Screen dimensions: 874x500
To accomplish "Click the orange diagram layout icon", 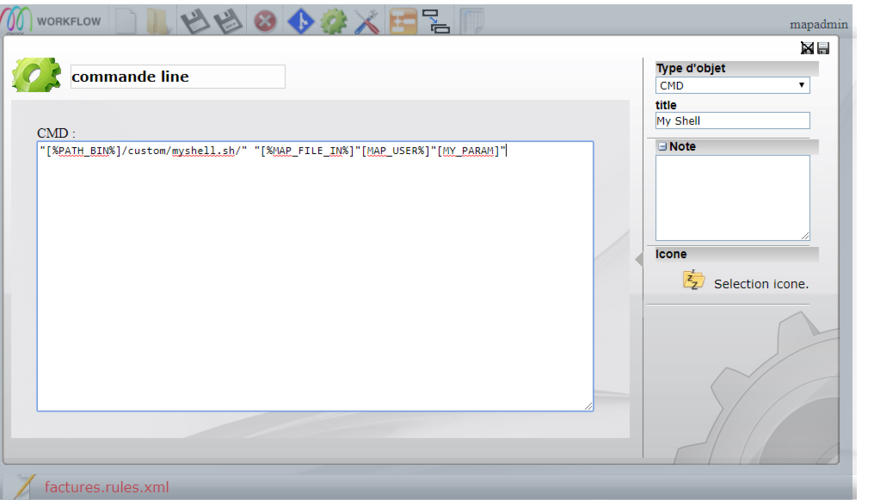I will tap(403, 21).
